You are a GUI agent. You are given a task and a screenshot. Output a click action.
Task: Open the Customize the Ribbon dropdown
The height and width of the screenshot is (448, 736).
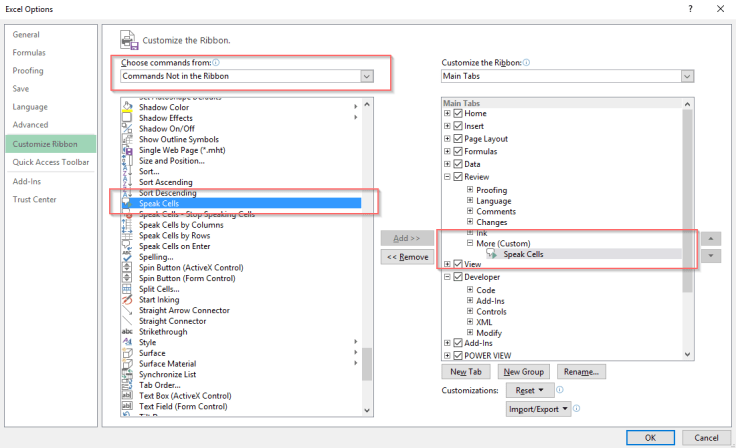[686, 76]
